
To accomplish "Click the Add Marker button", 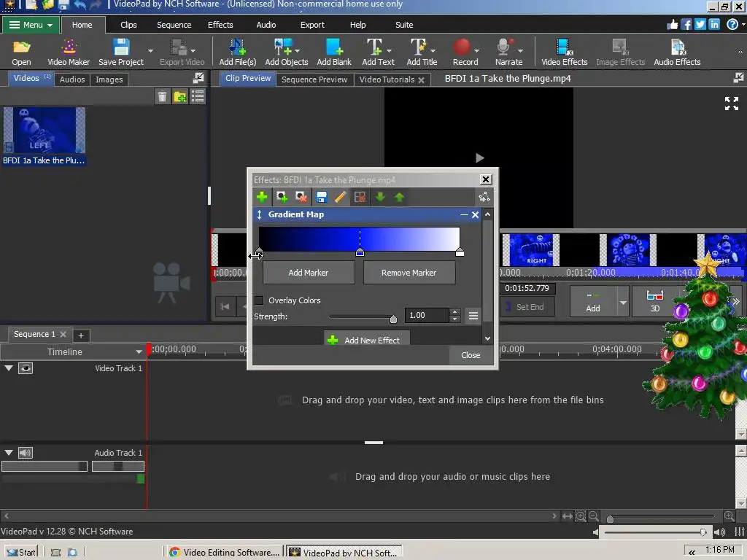I will pyautogui.click(x=309, y=273).
